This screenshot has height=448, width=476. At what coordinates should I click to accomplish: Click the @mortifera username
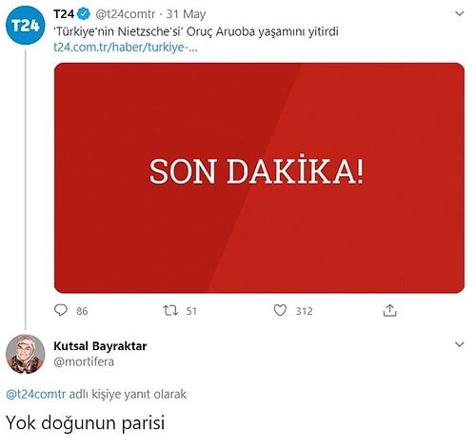pyautogui.click(x=84, y=361)
